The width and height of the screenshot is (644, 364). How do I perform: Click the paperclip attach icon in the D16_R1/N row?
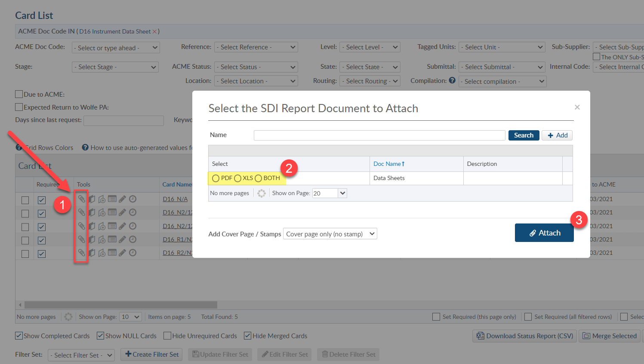pos(81,239)
